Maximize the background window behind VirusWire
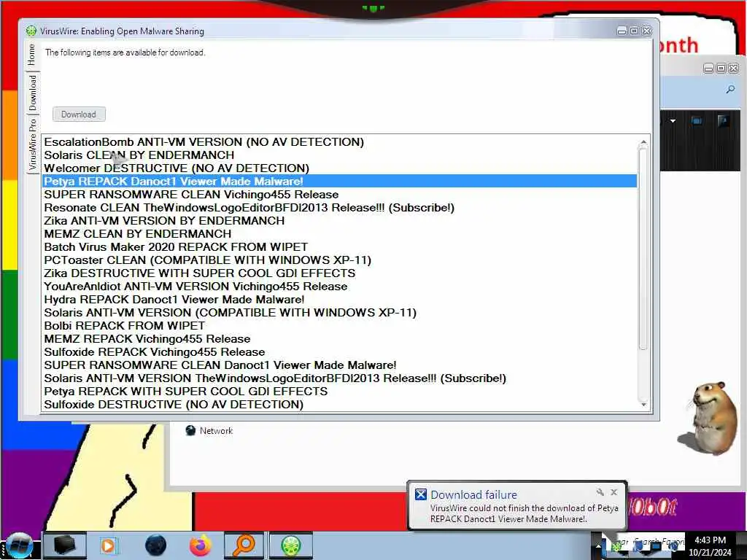The height and width of the screenshot is (560, 747). tap(721, 68)
